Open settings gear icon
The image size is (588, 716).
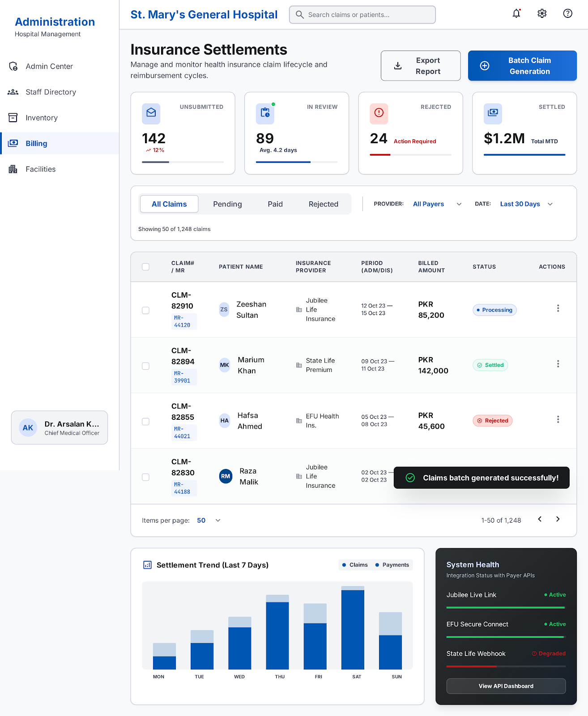[x=542, y=13]
